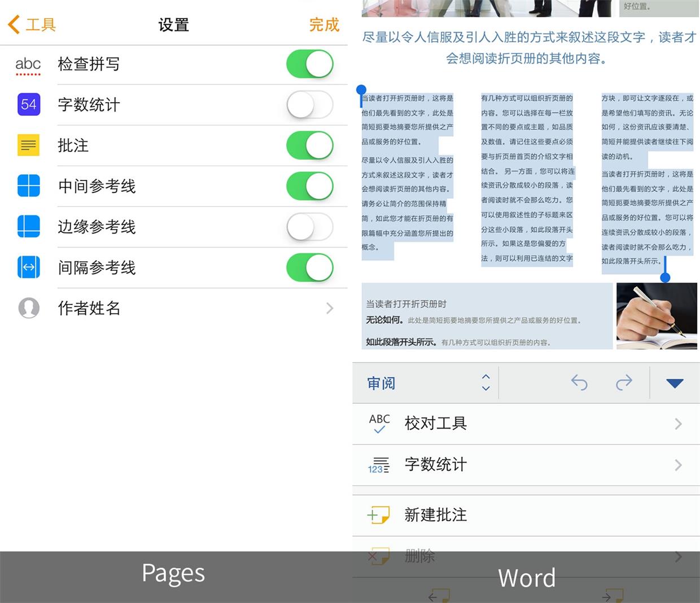Viewport: 700px width, 603px height.
Task: Click the 边缘参考线 layout icon
Action: [28, 226]
